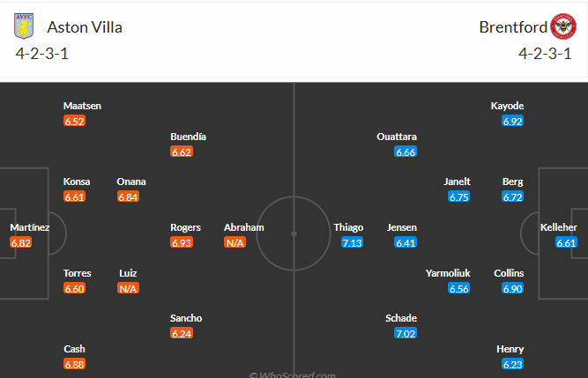Click Onana's 6.84 rating badge
Image resolution: width=588 pixels, height=378 pixels.
click(x=128, y=196)
